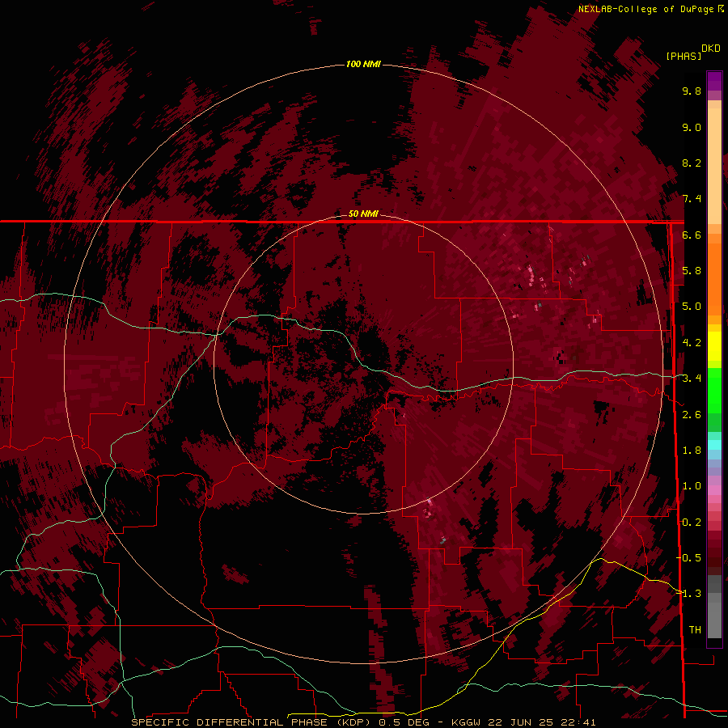Click the TH threshold label on the scale
The width and height of the screenshot is (728, 728).
tap(695, 630)
